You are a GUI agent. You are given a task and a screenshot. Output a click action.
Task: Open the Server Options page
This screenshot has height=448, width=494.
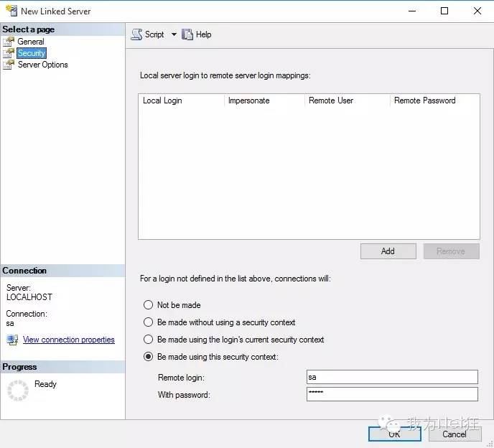pos(42,65)
